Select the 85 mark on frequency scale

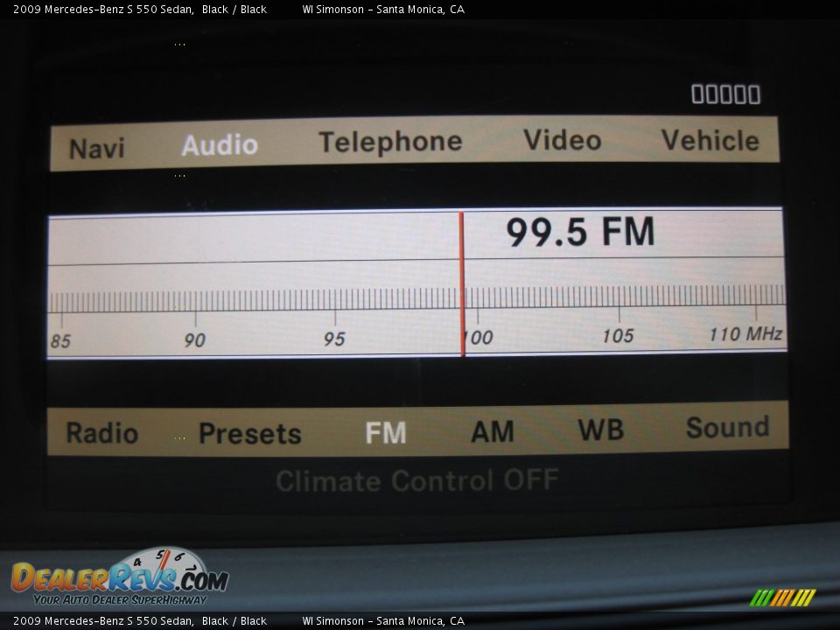pos(60,341)
